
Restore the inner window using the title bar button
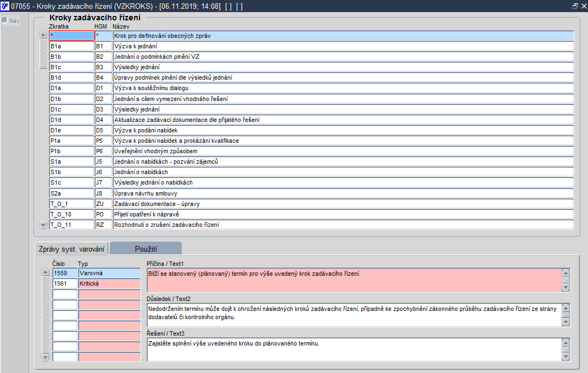click(575, 6)
